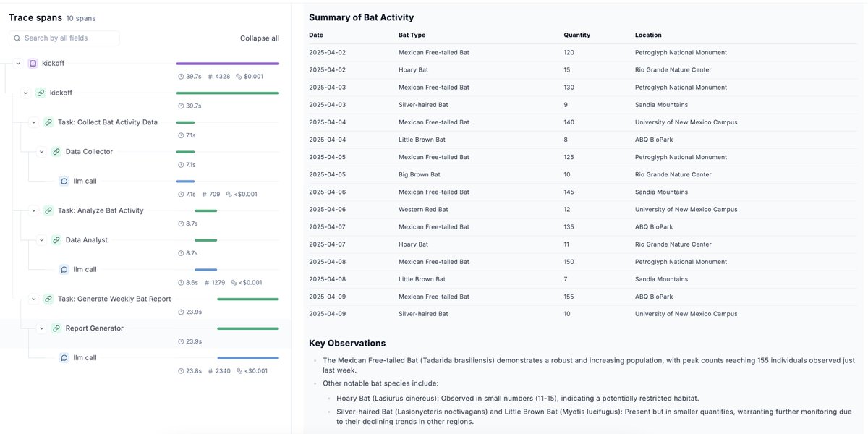Click the chat bubble icon under Data Collector
The image size is (868, 434).
64,182
